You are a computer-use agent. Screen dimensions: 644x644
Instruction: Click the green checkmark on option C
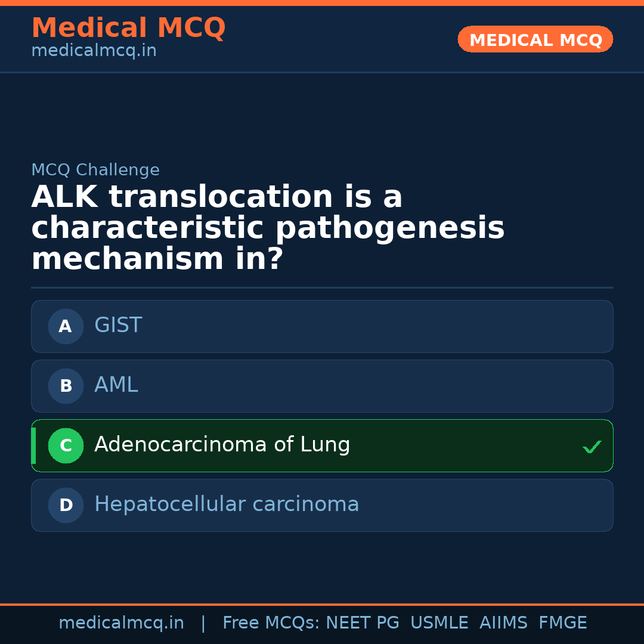pyautogui.click(x=592, y=447)
